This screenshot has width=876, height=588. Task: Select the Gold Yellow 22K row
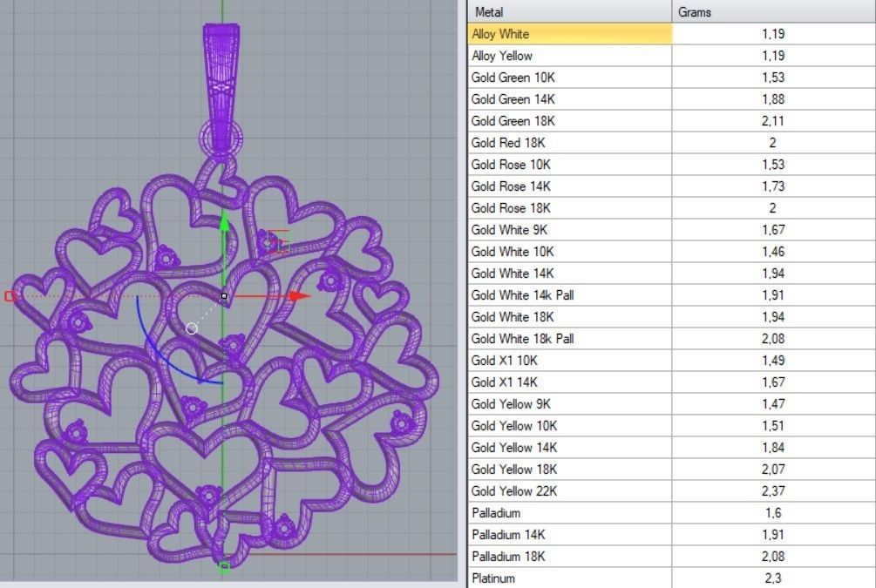coord(671,491)
